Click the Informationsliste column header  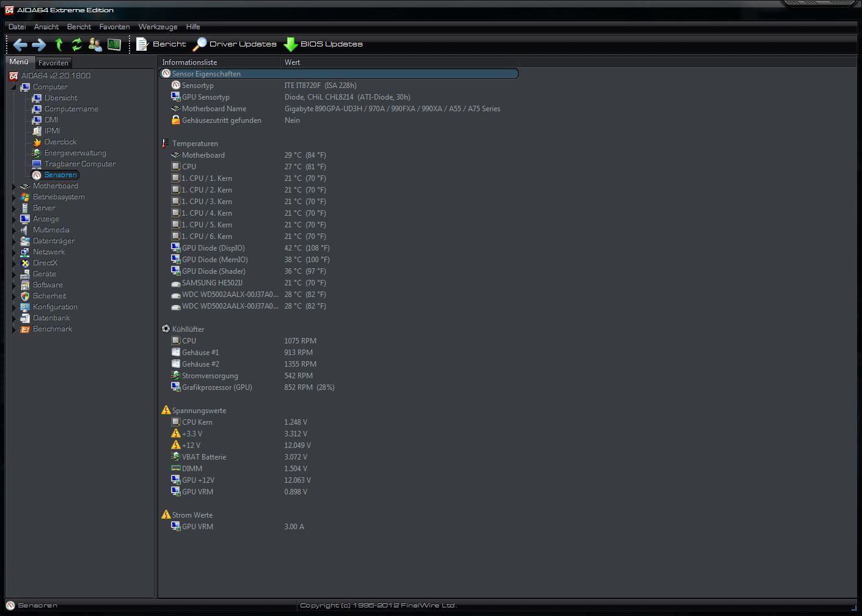click(x=220, y=62)
